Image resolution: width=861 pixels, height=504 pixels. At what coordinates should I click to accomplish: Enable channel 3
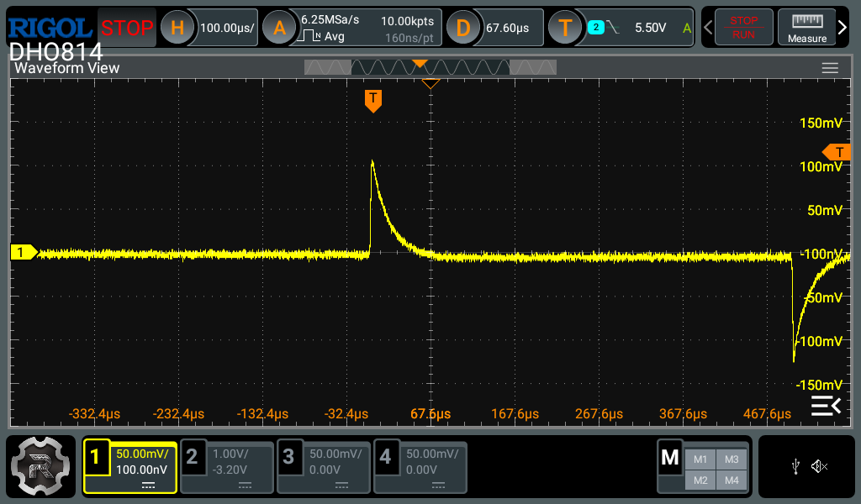pyautogui.click(x=325, y=467)
